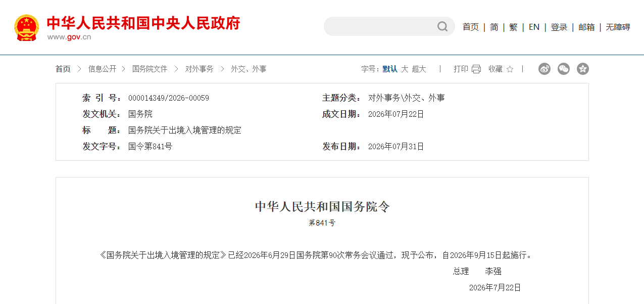Open the 信息公开 breadcrumb item

tap(102, 69)
